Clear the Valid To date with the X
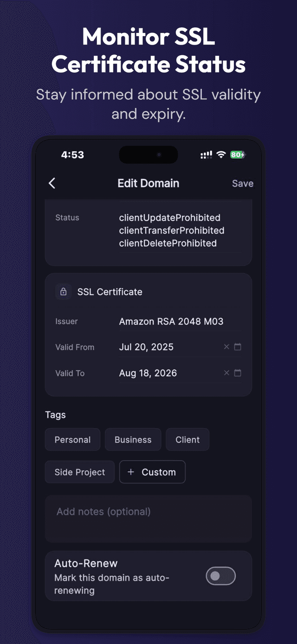The width and height of the screenshot is (297, 644). [226, 373]
